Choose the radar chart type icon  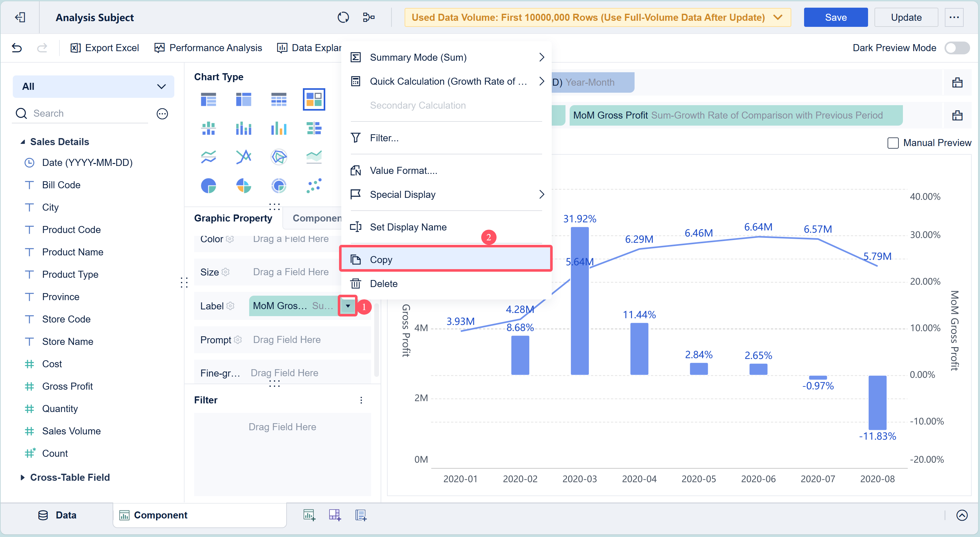[279, 157]
